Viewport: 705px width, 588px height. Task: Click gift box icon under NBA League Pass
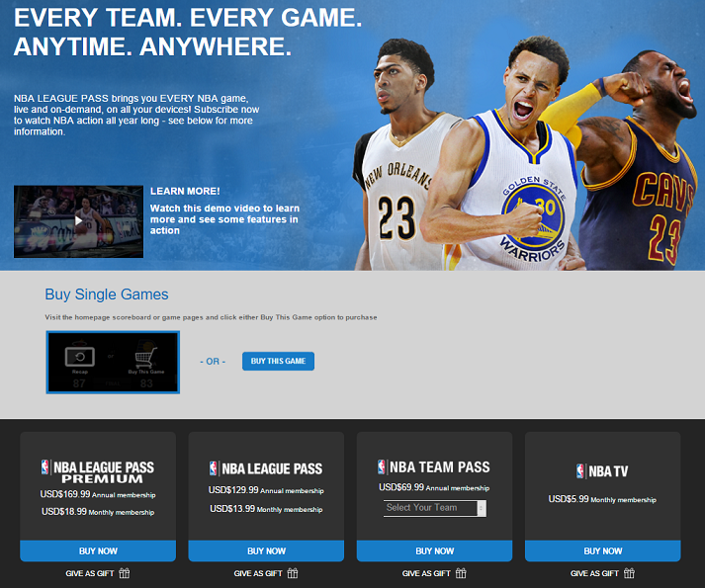(x=293, y=573)
